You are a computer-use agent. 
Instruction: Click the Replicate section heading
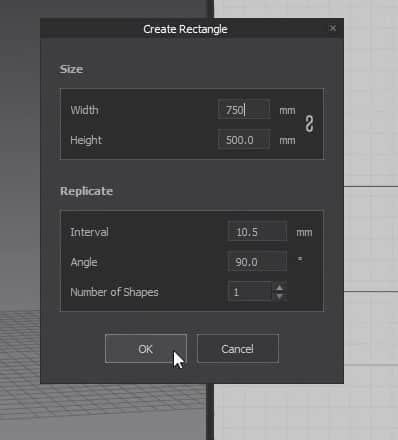(x=86, y=191)
